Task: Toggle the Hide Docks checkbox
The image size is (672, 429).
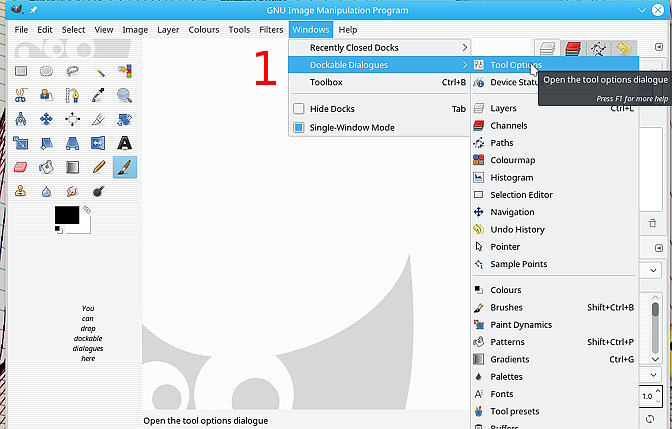Action: click(299, 108)
